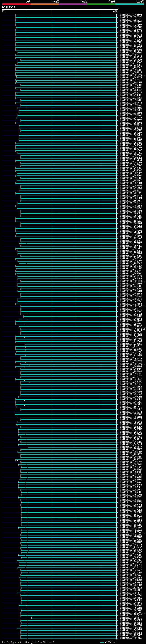Choose entry UniRef100_Q41418

pyautogui.click(x=131, y=314)
